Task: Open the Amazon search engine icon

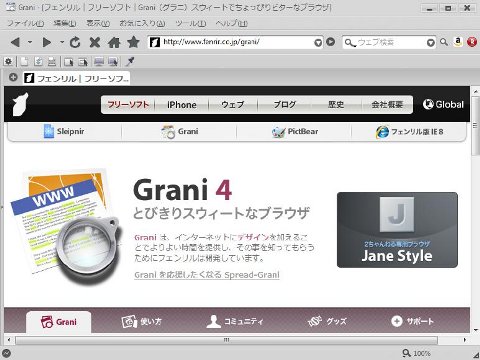Action: (458, 42)
